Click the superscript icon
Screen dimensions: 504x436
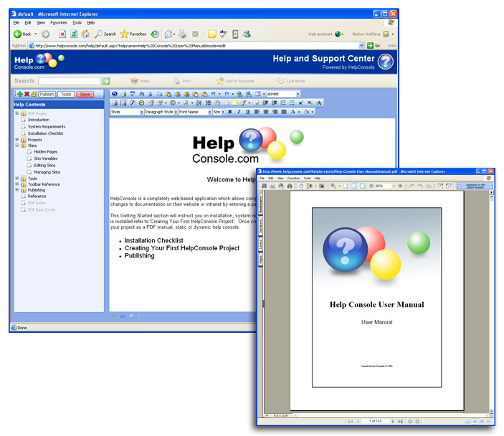pos(301,103)
